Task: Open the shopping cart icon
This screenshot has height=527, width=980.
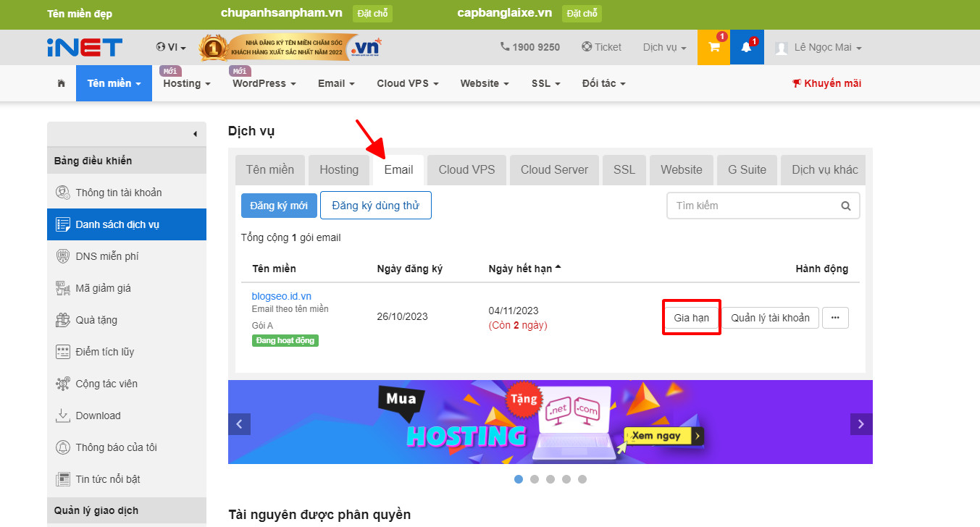Action: [x=714, y=47]
